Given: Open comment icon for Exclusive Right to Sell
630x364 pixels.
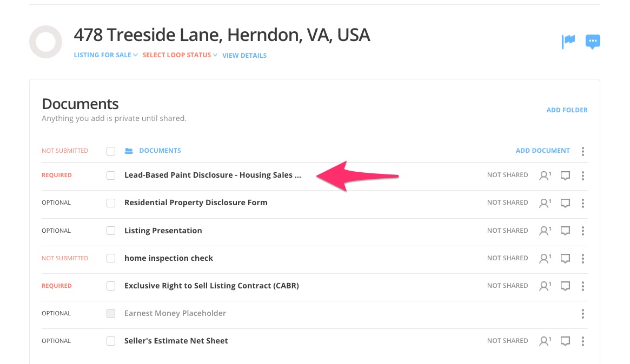Looking at the screenshot, I should 565,286.
